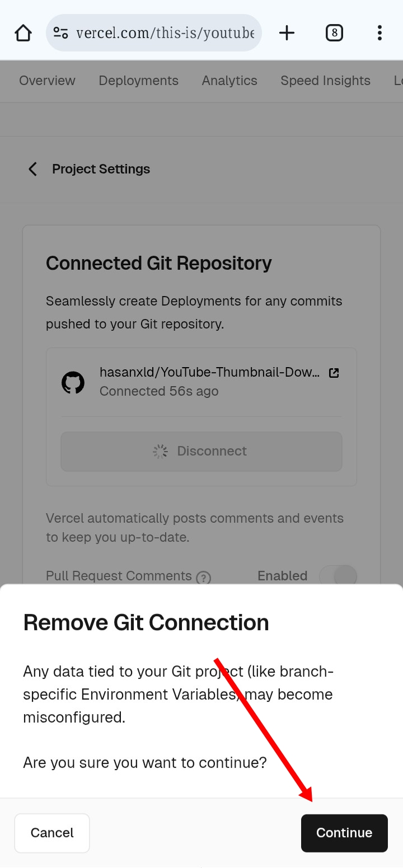Go back using Project Settings chevron
The image size is (403, 868).
(32, 169)
